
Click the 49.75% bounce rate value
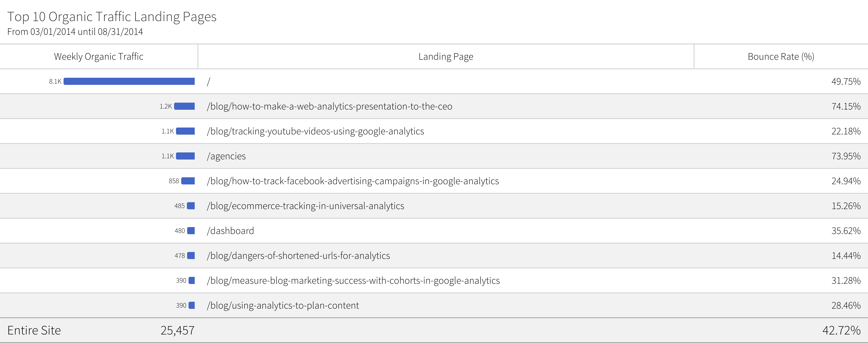point(845,82)
